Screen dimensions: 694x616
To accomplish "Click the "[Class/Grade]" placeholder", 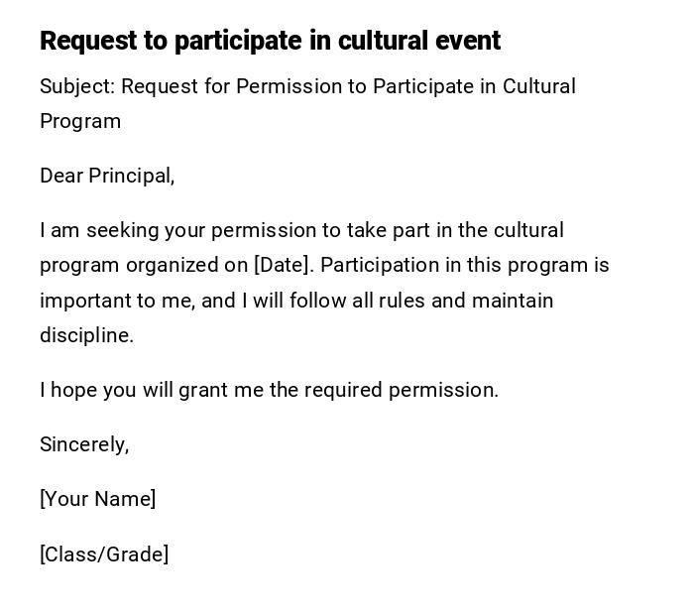I will (104, 554).
